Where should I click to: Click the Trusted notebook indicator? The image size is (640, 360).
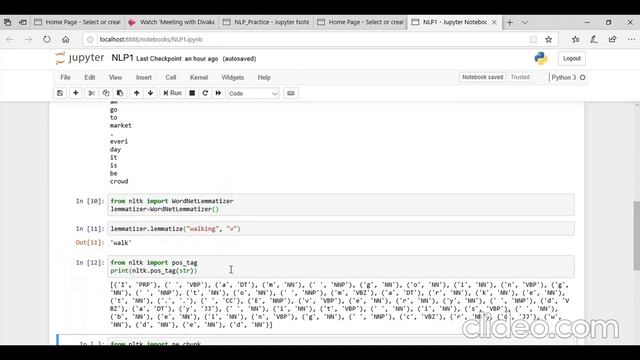520,77
